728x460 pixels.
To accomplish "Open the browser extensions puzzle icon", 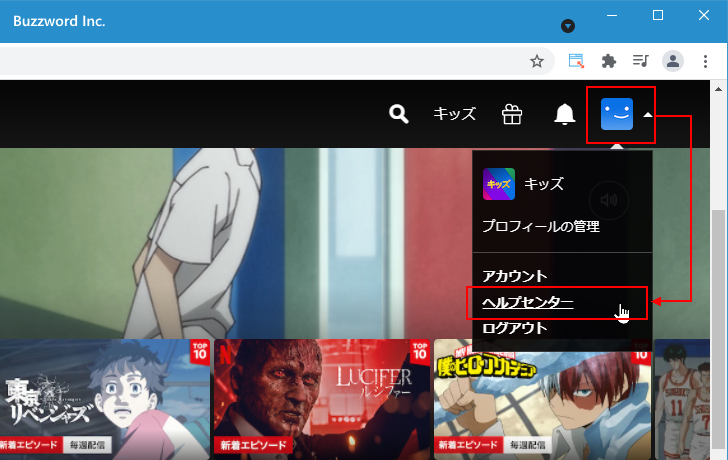I will point(608,61).
